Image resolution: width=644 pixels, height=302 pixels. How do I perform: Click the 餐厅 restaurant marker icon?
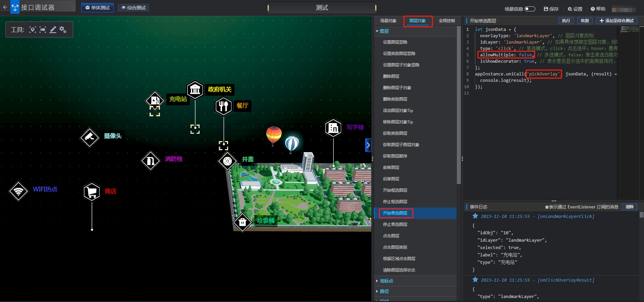223,106
